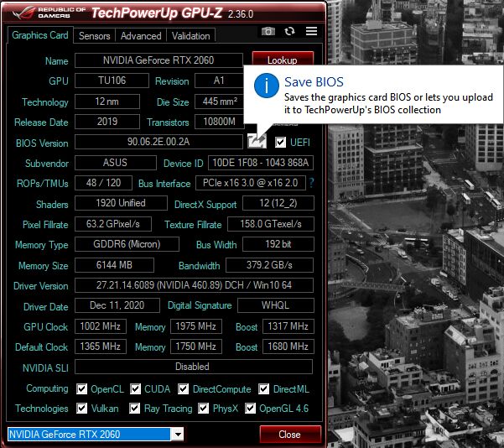504x448 pixels.
Task: Click the Bus Interface question mark
Action: (x=311, y=183)
